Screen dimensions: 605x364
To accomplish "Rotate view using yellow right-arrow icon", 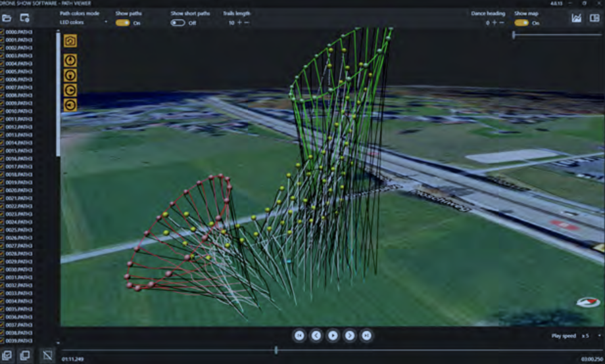I will 70,90.
